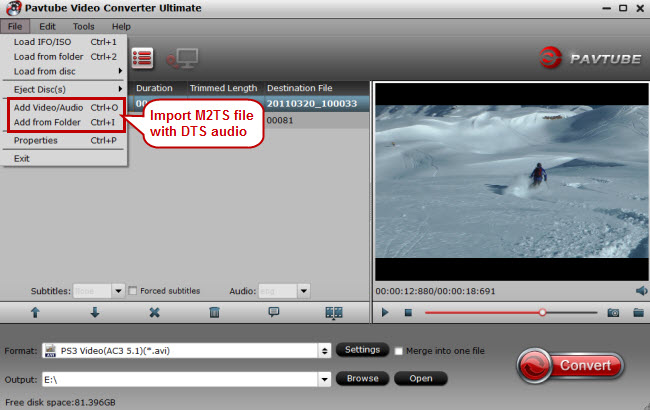Click the Pavtube title bar app icon

click(x=13, y=8)
